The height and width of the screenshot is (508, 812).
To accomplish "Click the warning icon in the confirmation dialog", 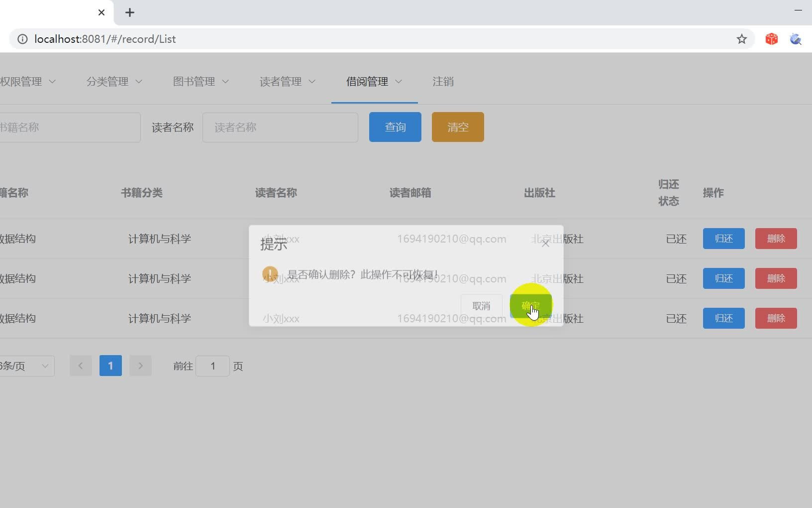I will pos(270,274).
